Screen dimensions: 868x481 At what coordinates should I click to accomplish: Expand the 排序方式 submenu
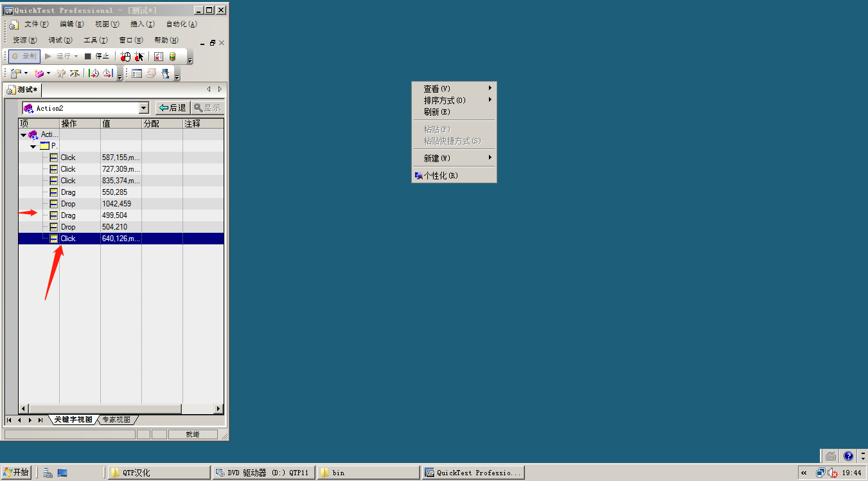(x=454, y=100)
